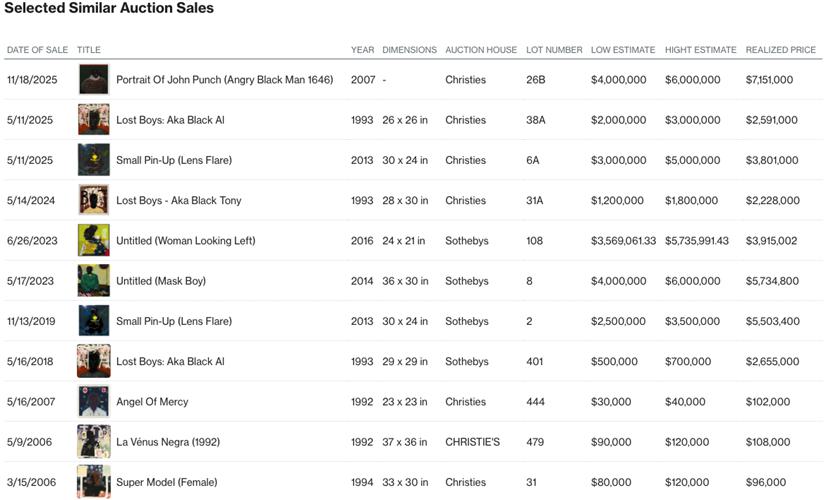Click the Dimensions column header
The width and height of the screenshot is (826, 500).
409,50
